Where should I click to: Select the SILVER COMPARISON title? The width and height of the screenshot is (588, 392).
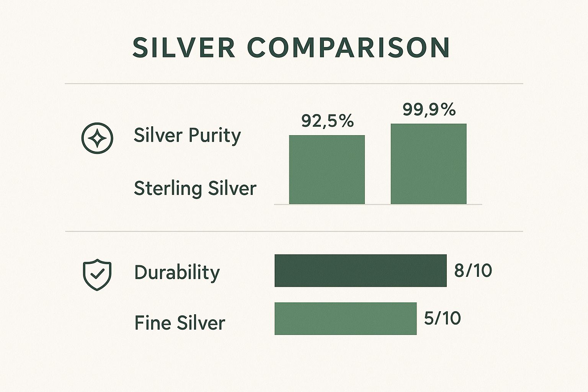coord(291,48)
